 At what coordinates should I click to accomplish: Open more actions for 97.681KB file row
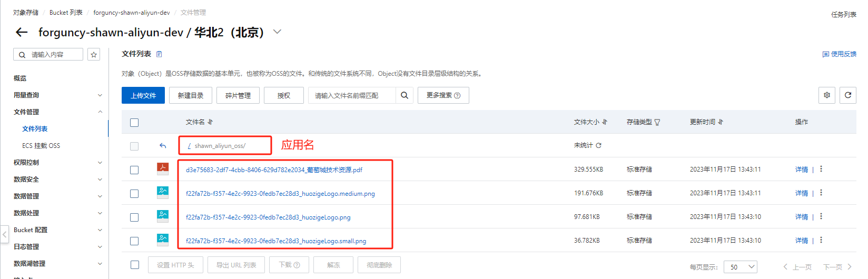pos(821,216)
